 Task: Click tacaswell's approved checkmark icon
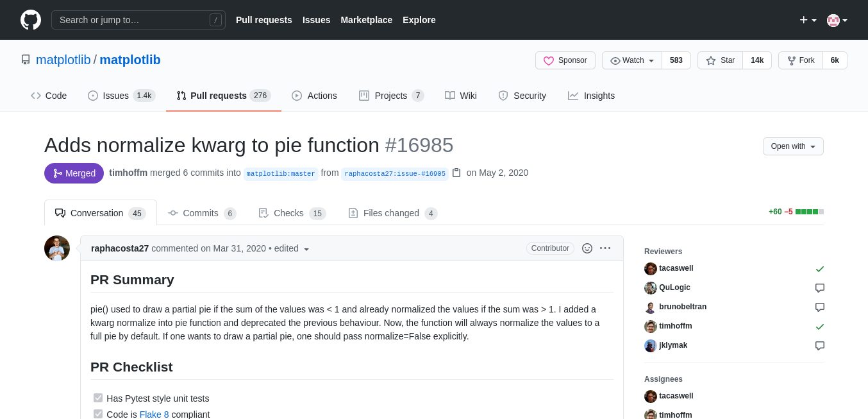coord(820,269)
